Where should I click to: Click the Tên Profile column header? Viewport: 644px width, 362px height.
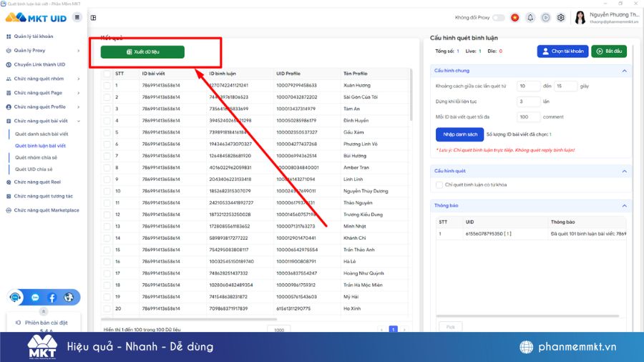355,74
